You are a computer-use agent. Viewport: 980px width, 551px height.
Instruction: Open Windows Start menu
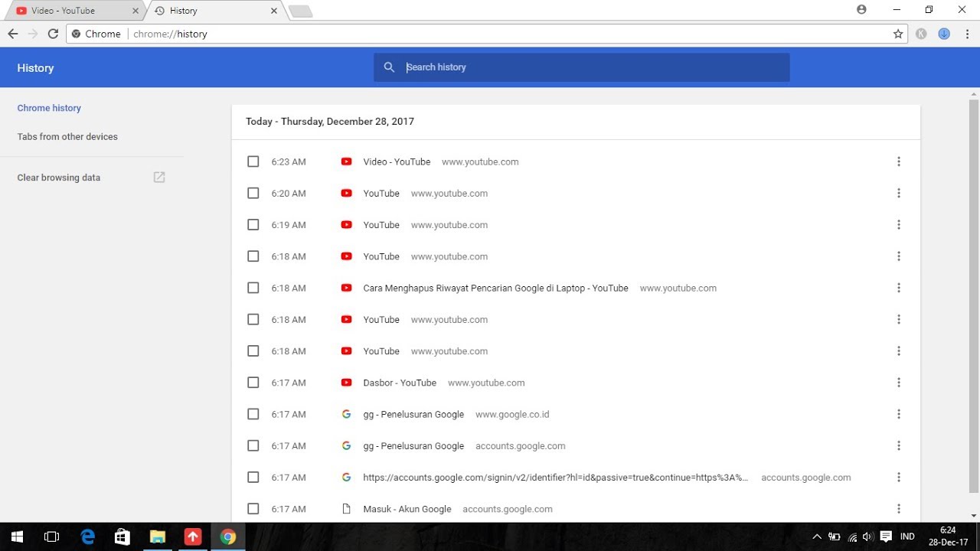tap(17, 536)
